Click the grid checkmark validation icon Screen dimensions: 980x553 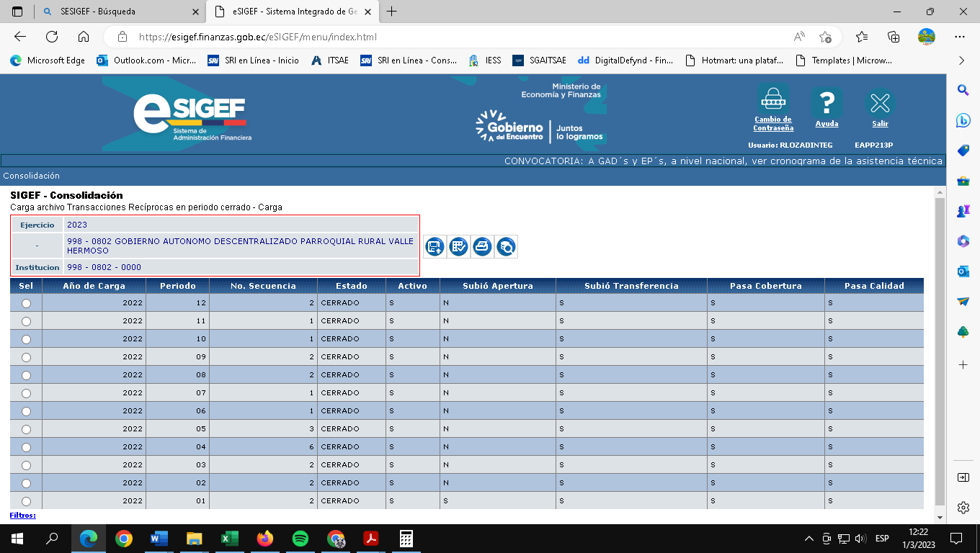click(x=458, y=247)
